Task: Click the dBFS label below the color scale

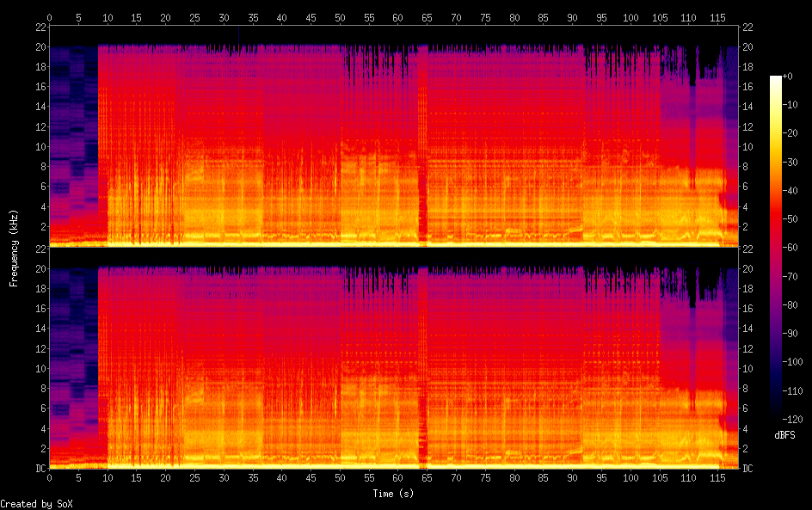Action: [x=784, y=435]
